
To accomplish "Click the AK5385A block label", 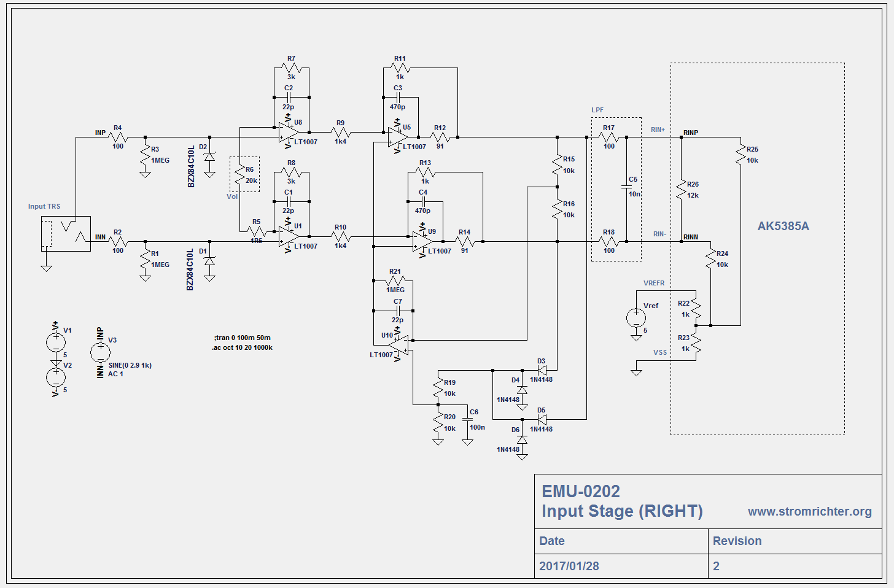I will coord(783,226).
